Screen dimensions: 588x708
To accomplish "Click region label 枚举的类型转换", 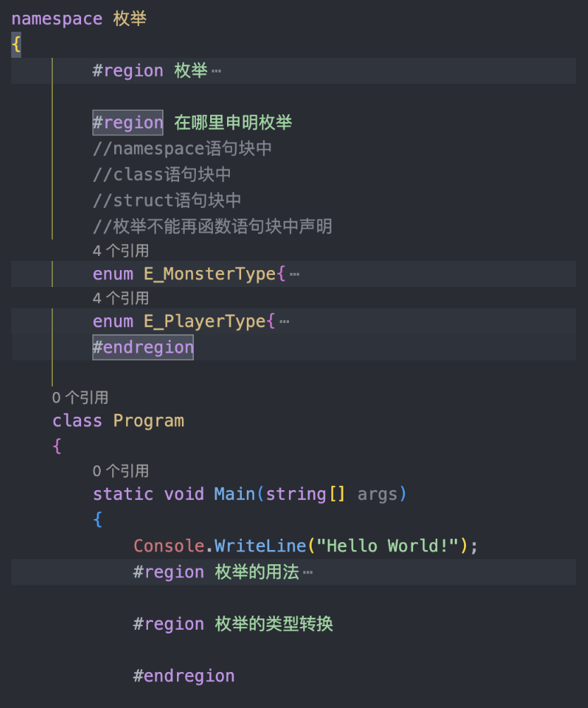I will pos(274,624).
